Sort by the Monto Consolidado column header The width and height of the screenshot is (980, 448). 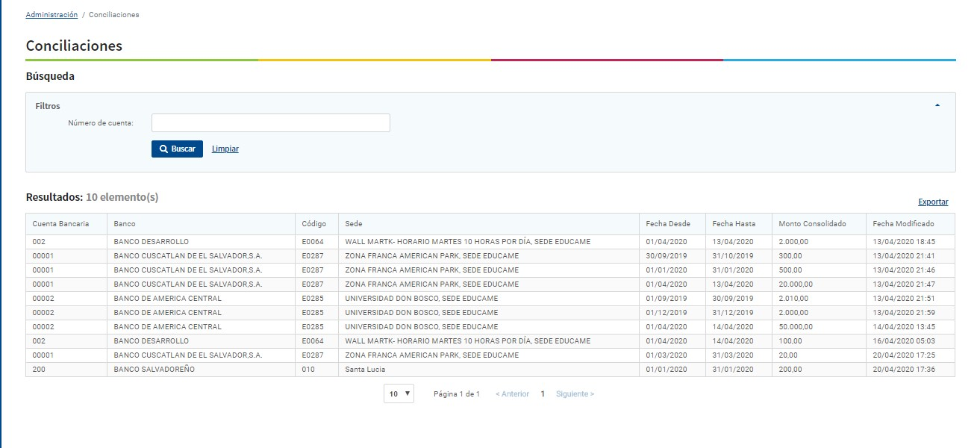click(x=812, y=223)
